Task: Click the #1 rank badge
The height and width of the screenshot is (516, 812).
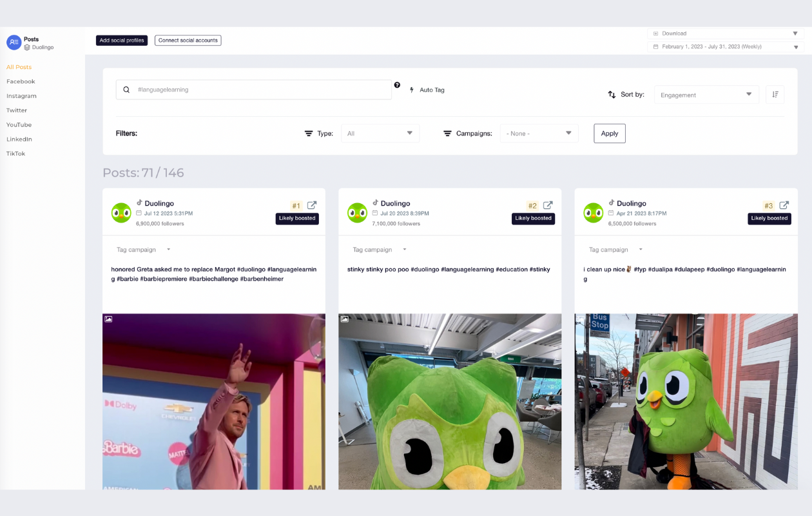Action: 296,206
